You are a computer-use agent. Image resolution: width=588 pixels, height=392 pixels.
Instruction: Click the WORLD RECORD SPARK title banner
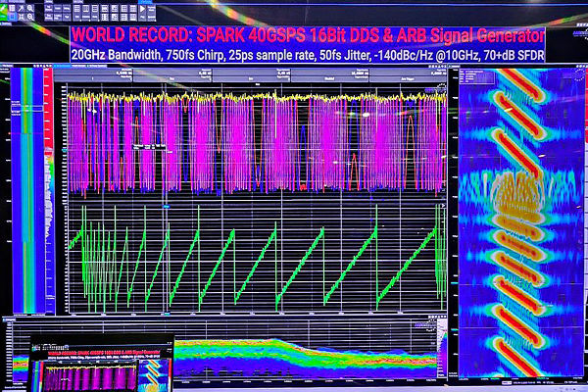point(306,33)
